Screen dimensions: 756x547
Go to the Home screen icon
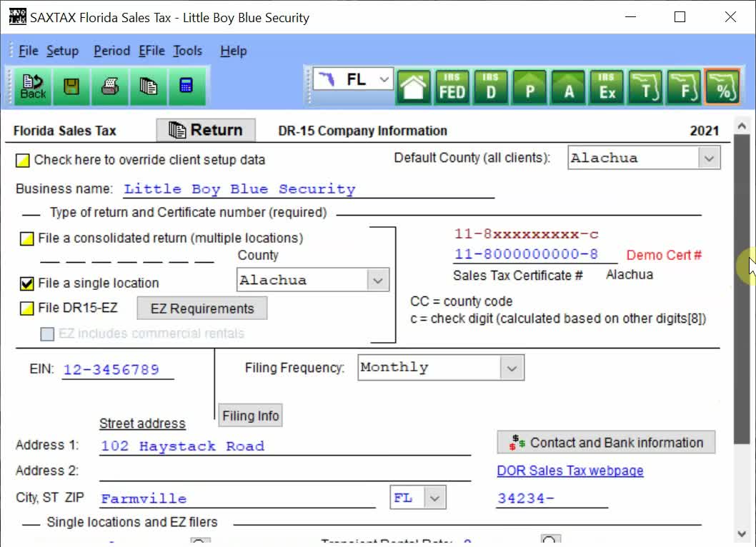[413, 87]
